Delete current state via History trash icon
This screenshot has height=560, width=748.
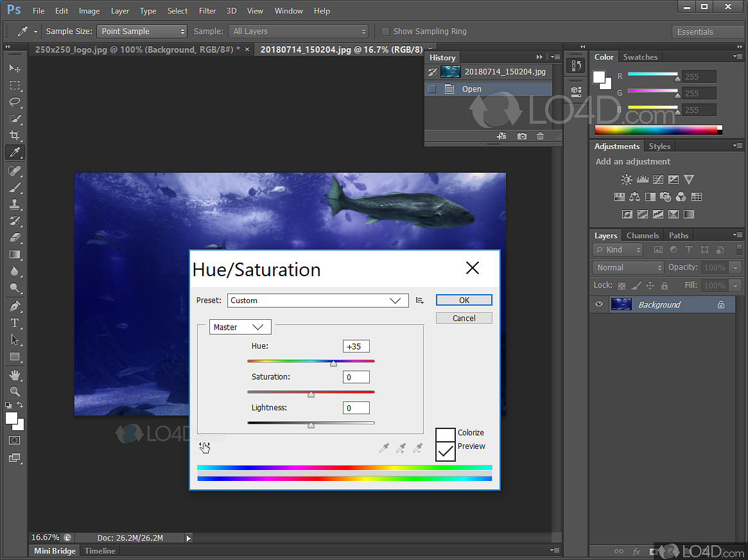click(540, 136)
